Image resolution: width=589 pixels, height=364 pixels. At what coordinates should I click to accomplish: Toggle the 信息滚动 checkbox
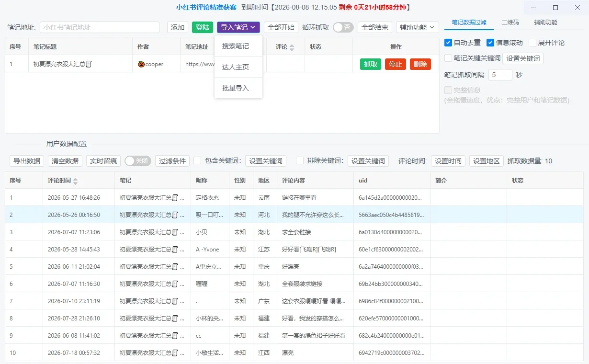pyautogui.click(x=490, y=43)
